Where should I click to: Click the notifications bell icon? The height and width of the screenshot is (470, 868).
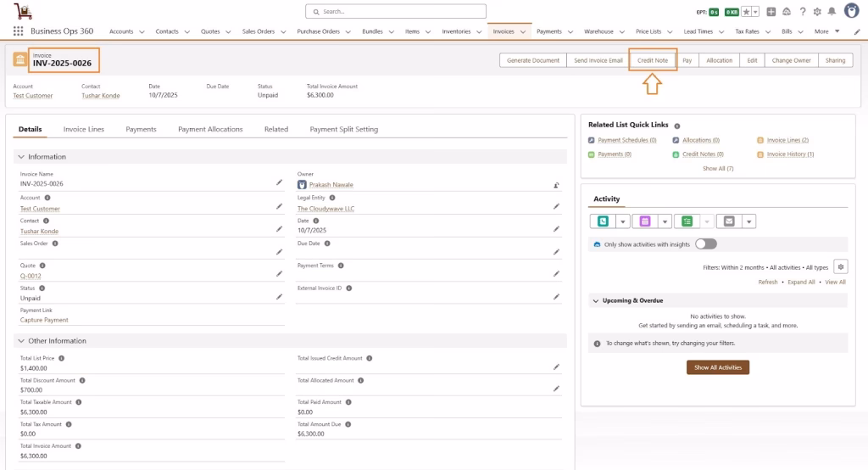(832, 12)
